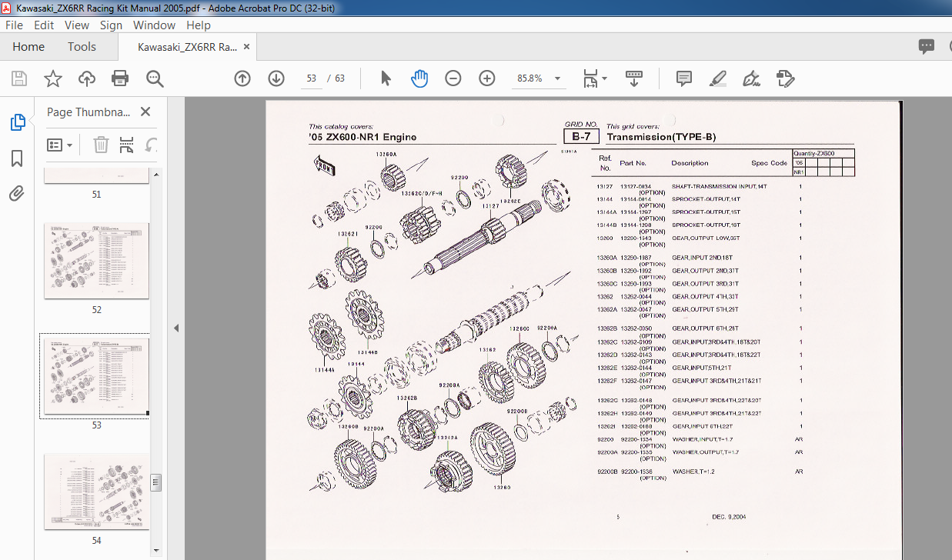Screen dimensions: 952x560
Task: Click the page number field showing 53
Action: (x=312, y=78)
